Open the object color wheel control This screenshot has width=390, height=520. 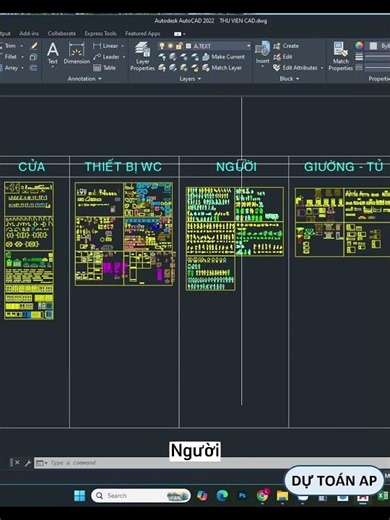coord(359,46)
